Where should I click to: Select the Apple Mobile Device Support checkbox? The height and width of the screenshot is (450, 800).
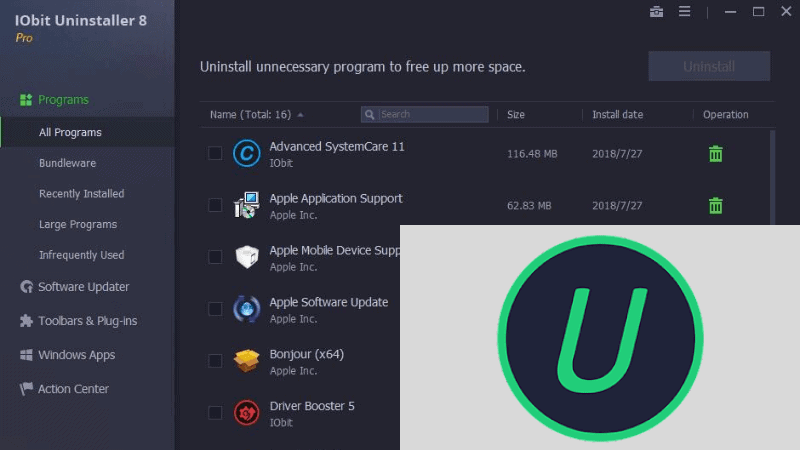(215, 257)
